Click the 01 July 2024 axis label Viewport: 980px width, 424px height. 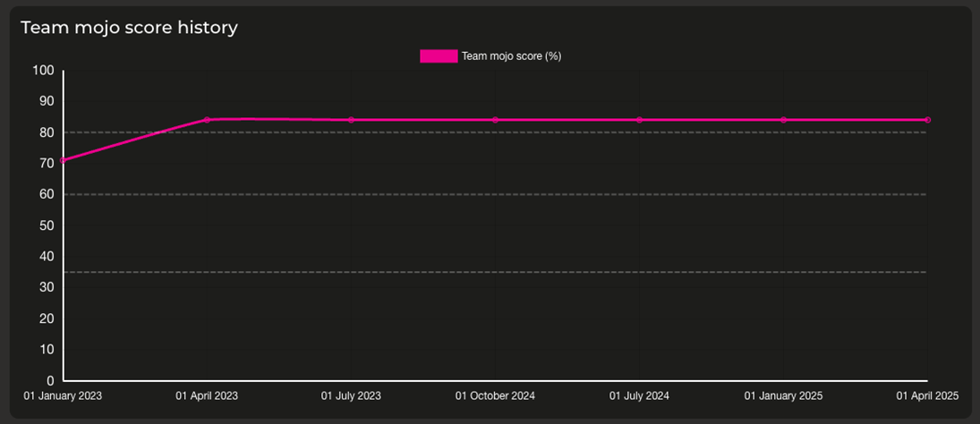(639, 396)
